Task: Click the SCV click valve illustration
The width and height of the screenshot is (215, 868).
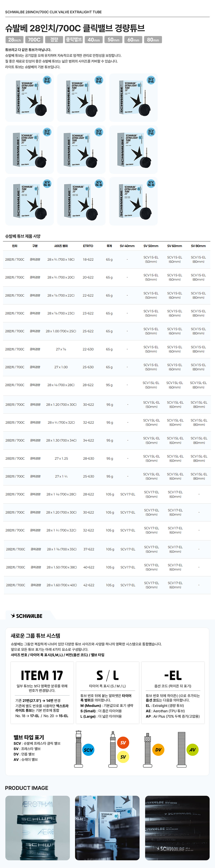Action: click(x=78, y=749)
